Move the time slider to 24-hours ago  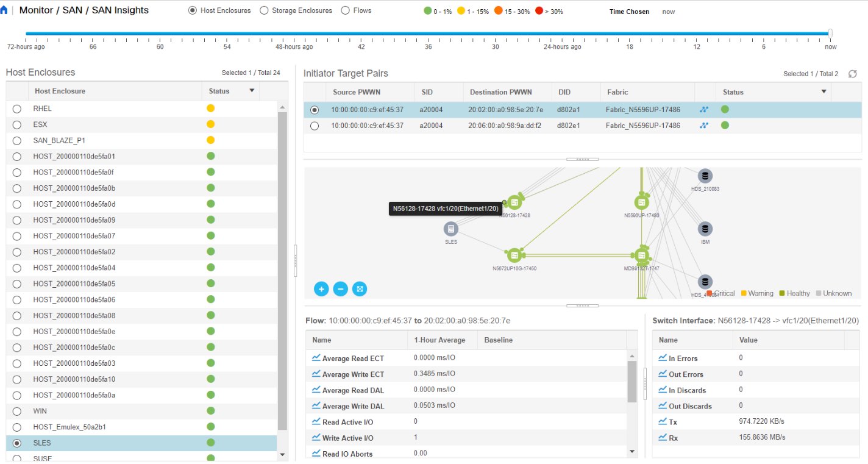563,34
